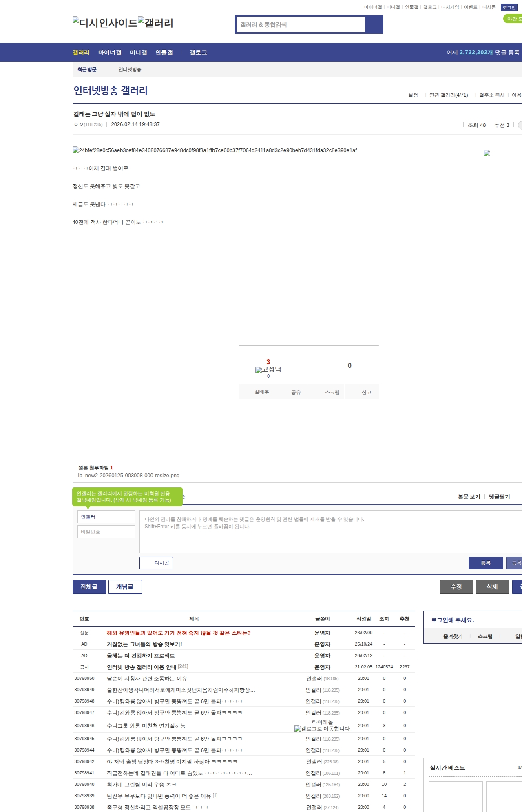
Task: Focus the 갤러리 & 통합검색 search field
Action: click(301, 24)
